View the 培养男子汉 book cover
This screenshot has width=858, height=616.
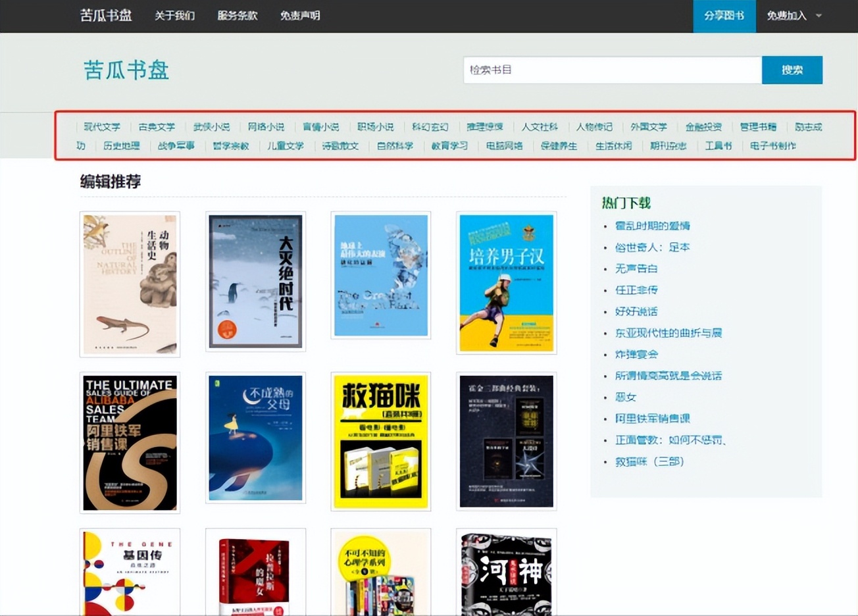(x=506, y=282)
